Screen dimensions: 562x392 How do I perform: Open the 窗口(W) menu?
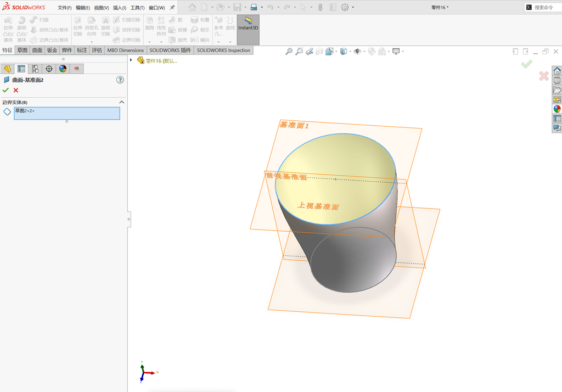coord(156,8)
